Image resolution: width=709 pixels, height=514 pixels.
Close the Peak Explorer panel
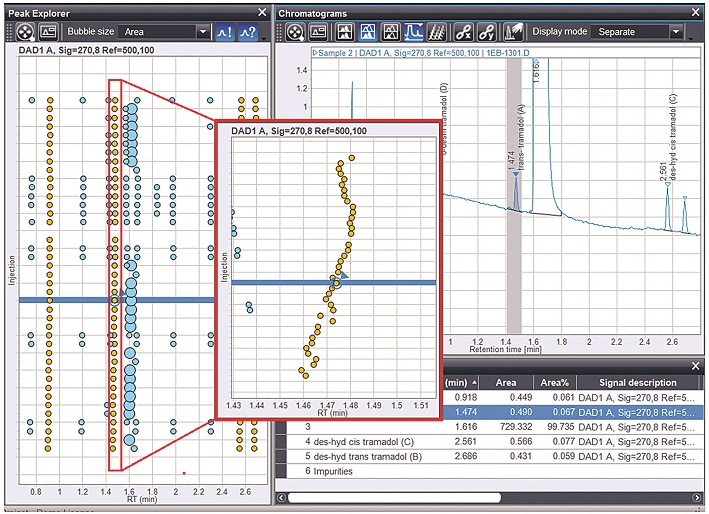tap(261, 13)
